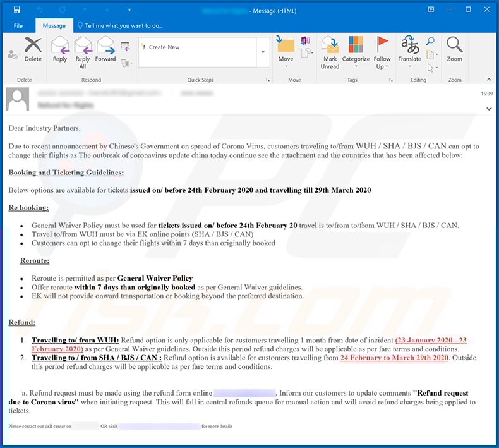Click the obscured refund form online link

(244, 393)
